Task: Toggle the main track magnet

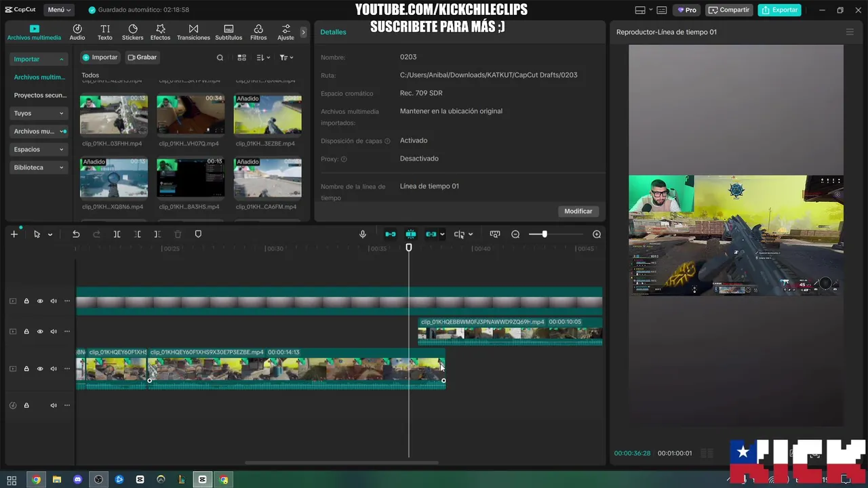Action: coord(391,235)
